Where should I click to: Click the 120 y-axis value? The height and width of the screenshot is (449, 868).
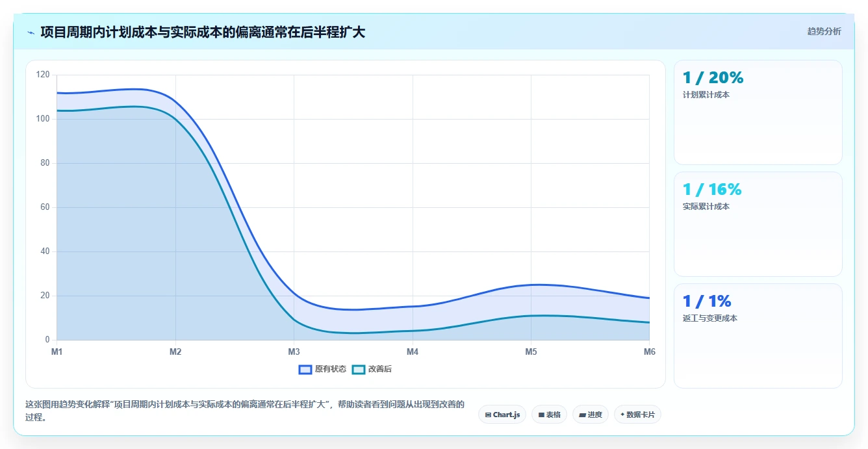[43, 75]
